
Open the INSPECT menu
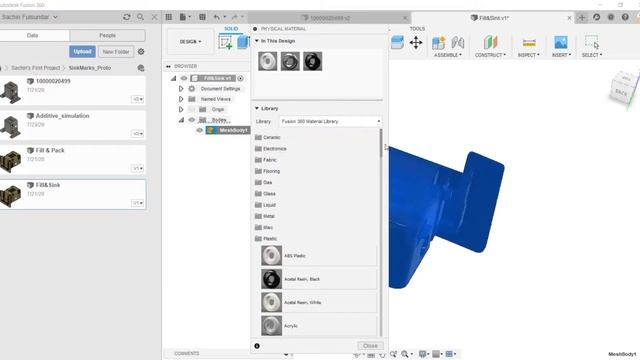529,55
